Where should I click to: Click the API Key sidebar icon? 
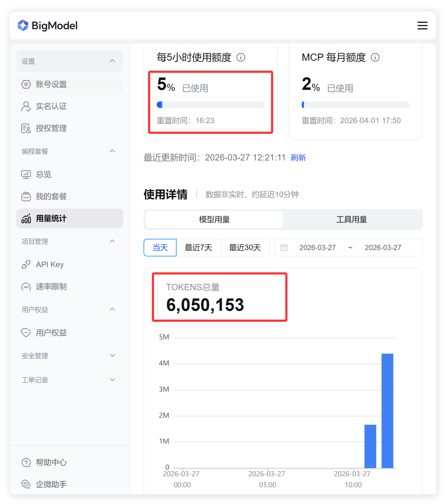[26, 265]
